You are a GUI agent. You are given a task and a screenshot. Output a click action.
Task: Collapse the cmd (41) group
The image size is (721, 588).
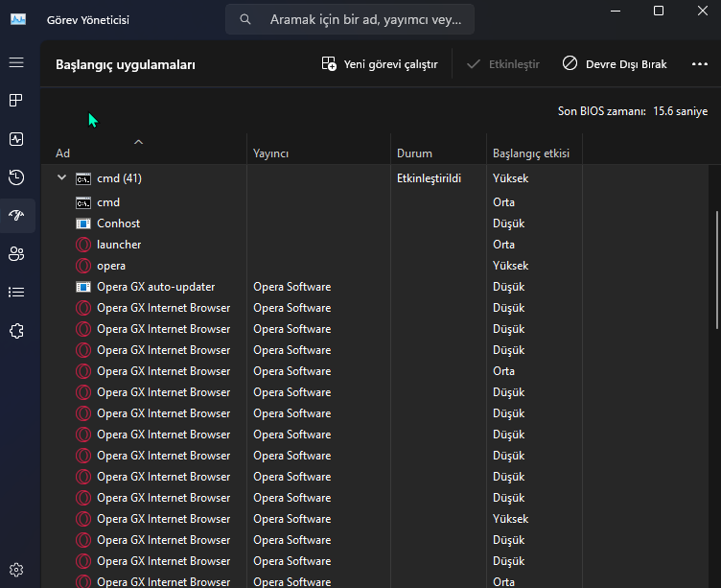[x=61, y=177]
